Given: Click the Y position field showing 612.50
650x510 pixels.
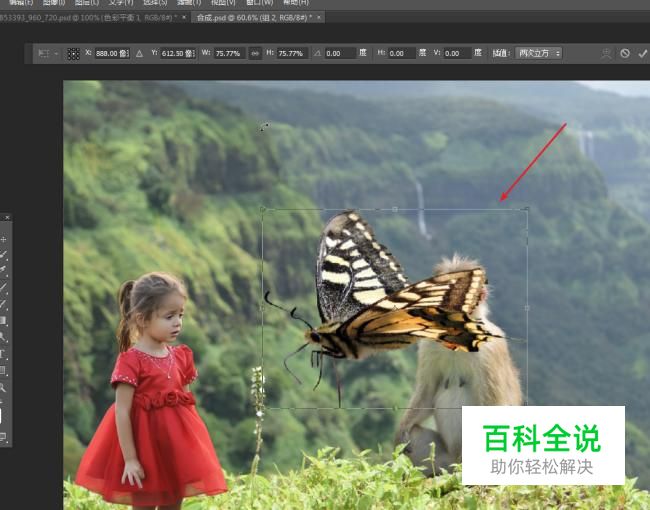Looking at the screenshot, I should 178,53.
